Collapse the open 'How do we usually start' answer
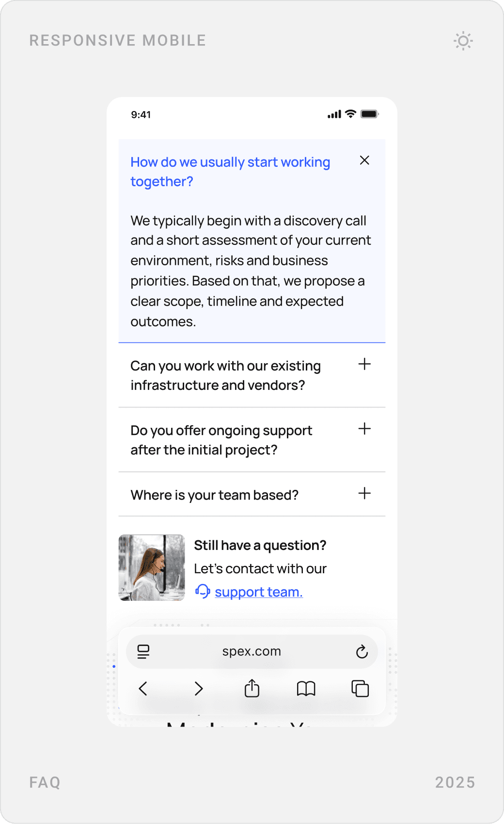The image size is (504, 824). point(364,160)
